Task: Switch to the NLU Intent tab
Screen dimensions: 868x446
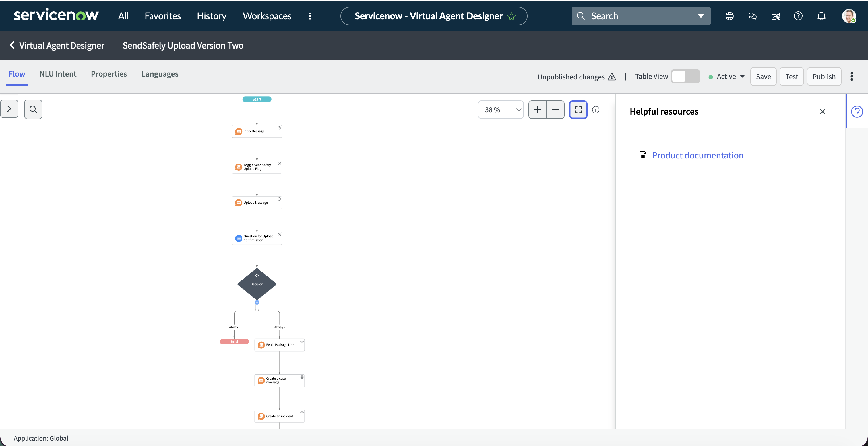Action: [58, 74]
